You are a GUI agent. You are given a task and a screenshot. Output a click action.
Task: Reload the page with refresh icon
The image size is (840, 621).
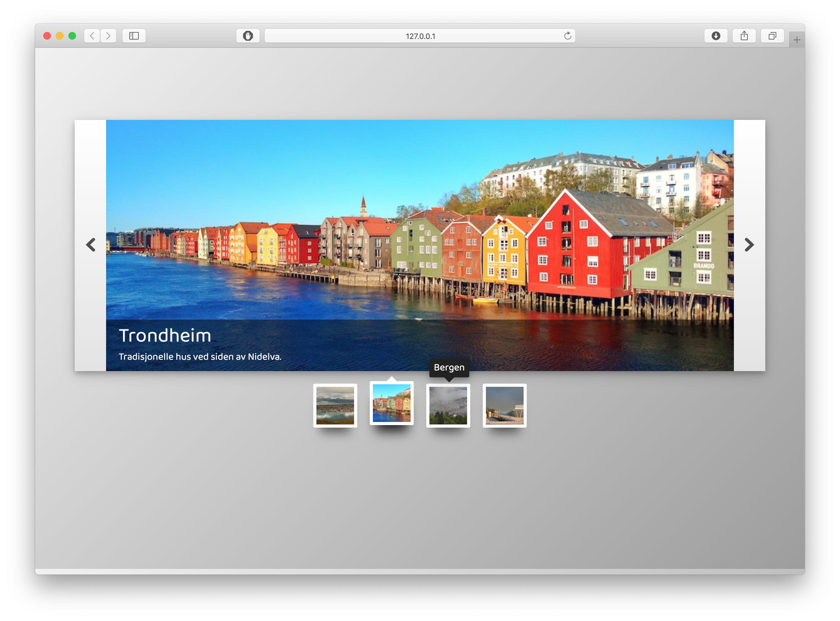tap(567, 36)
